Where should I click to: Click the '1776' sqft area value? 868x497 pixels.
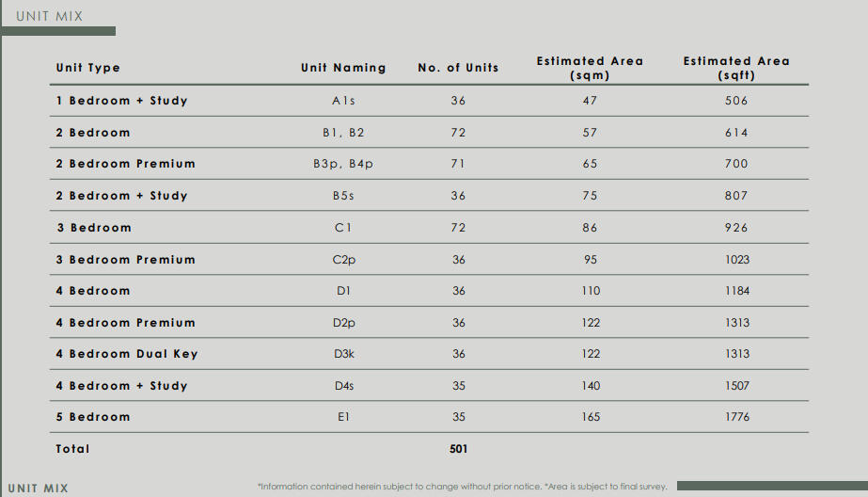tap(737, 417)
